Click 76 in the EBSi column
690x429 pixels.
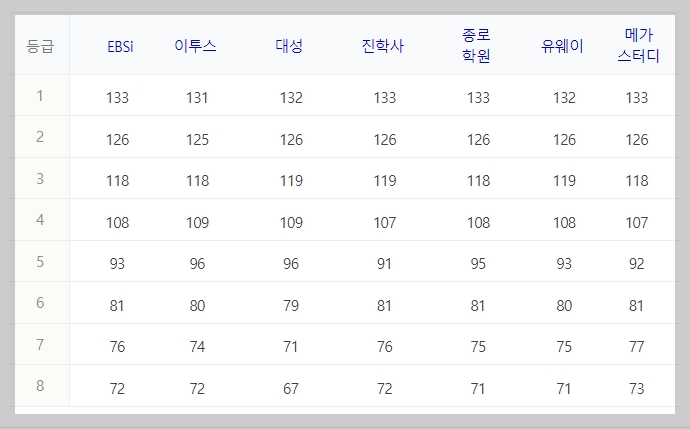coord(117,347)
